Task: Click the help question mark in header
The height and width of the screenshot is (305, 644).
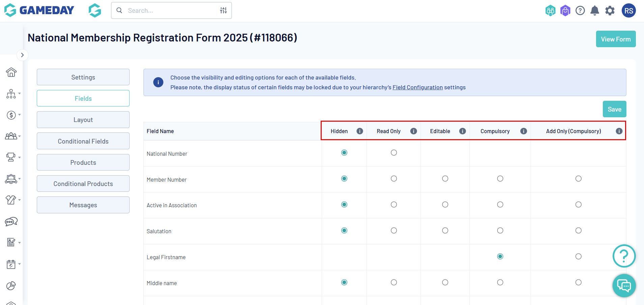Action: point(580,11)
